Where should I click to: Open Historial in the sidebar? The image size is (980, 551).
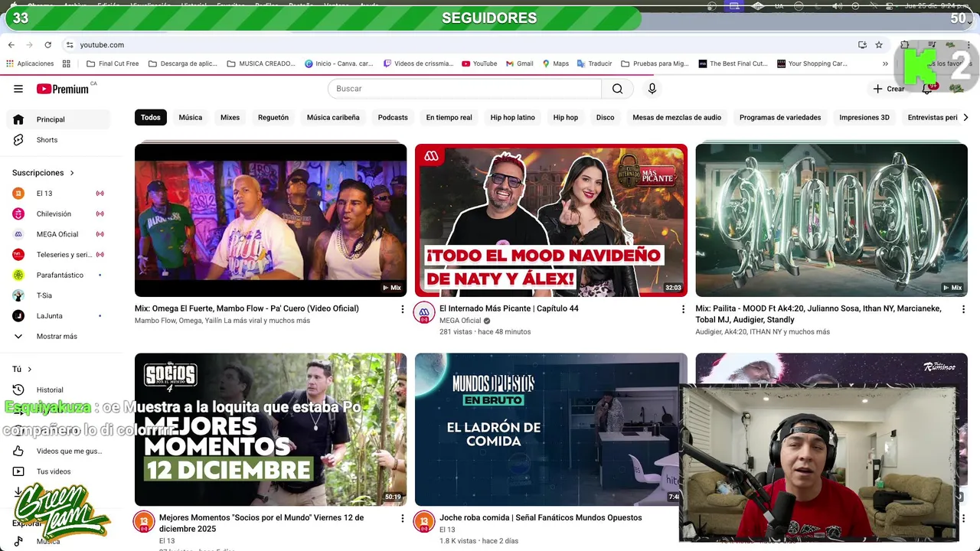[x=58, y=390]
